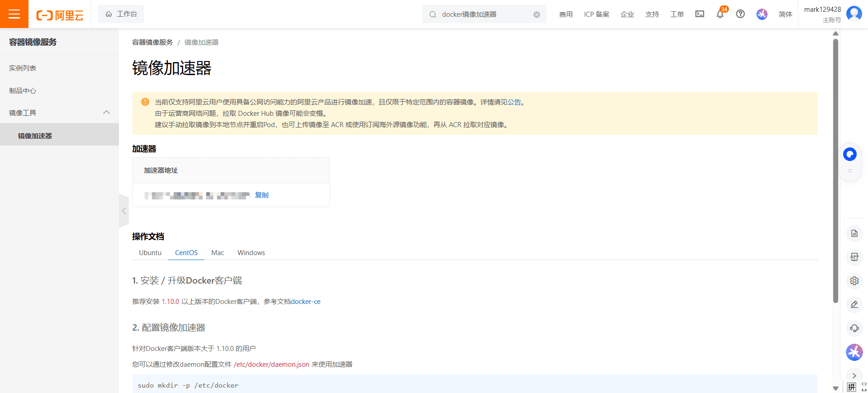Open the settings gear in right toolbar
868x393 pixels.
coord(854,281)
